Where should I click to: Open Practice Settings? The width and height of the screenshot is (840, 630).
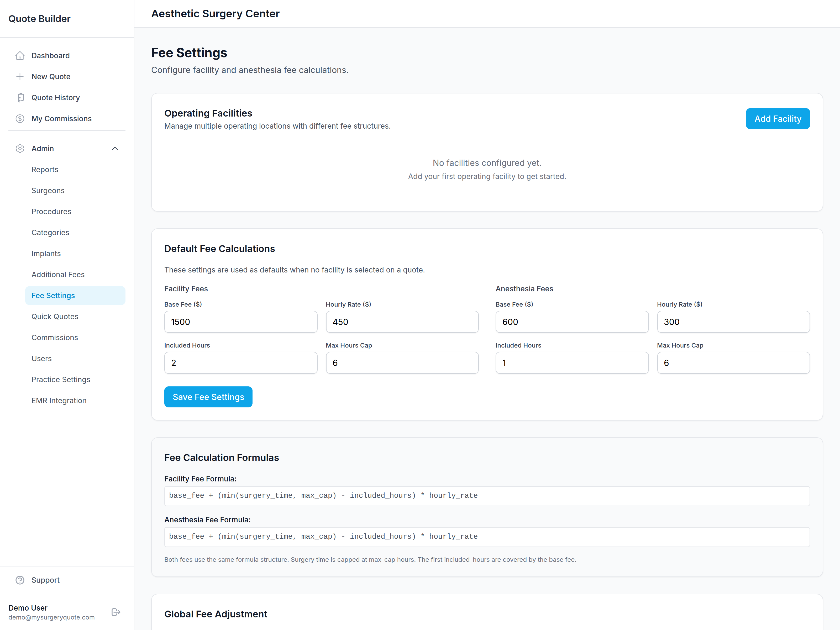75,379
